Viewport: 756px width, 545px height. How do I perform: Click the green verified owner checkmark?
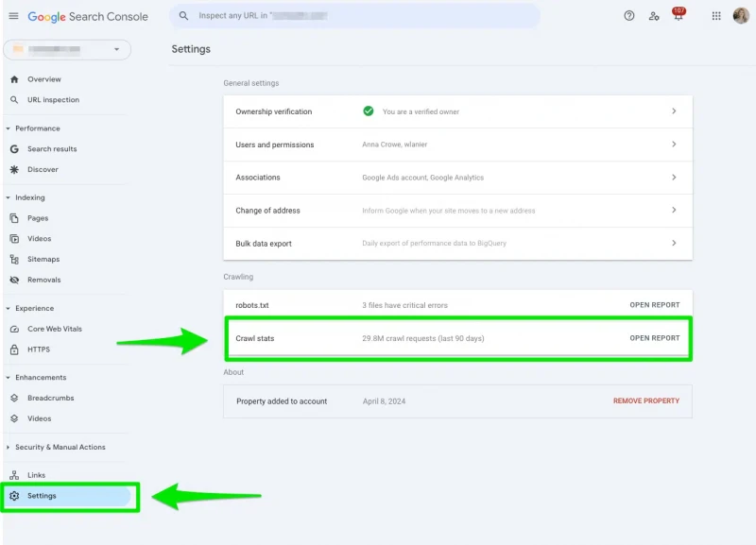click(369, 111)
